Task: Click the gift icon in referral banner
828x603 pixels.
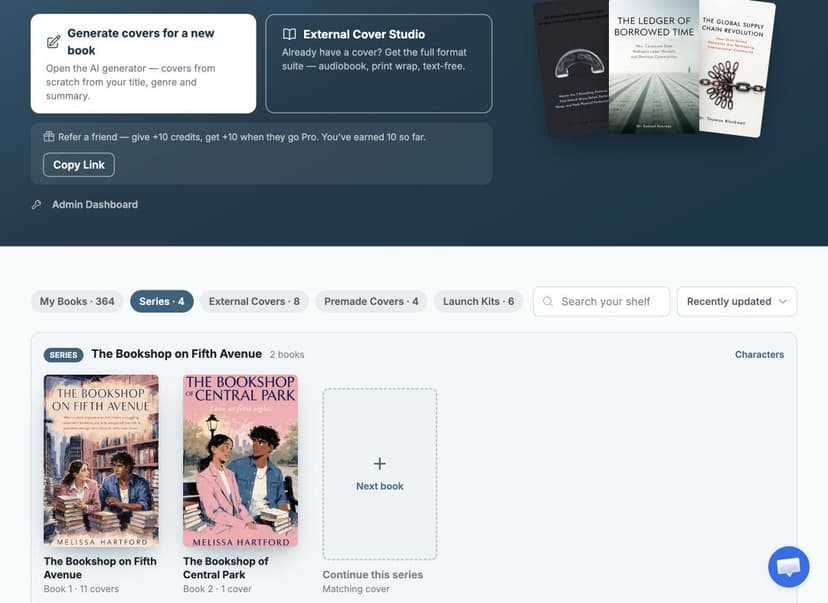Action: point(49,137)
